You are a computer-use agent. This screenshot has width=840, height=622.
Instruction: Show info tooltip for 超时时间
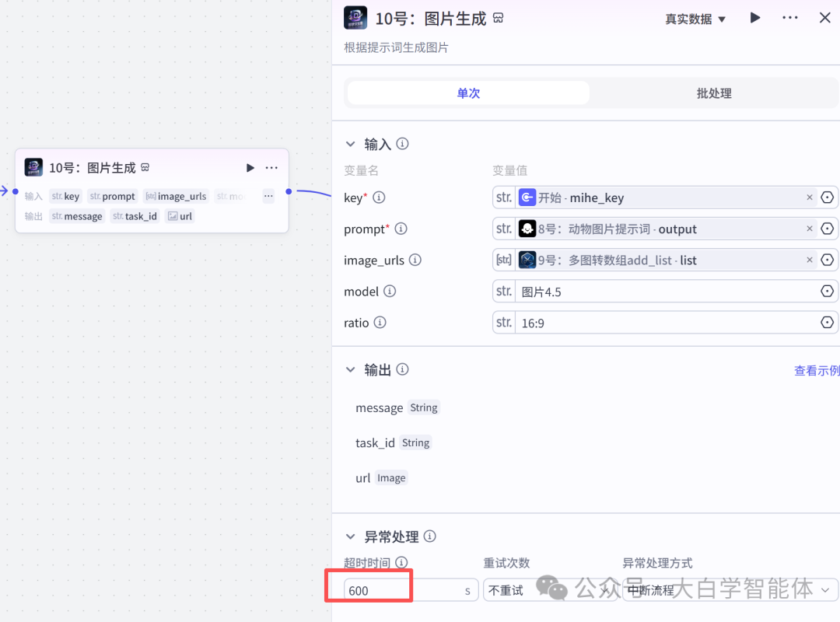click(401, 562)
